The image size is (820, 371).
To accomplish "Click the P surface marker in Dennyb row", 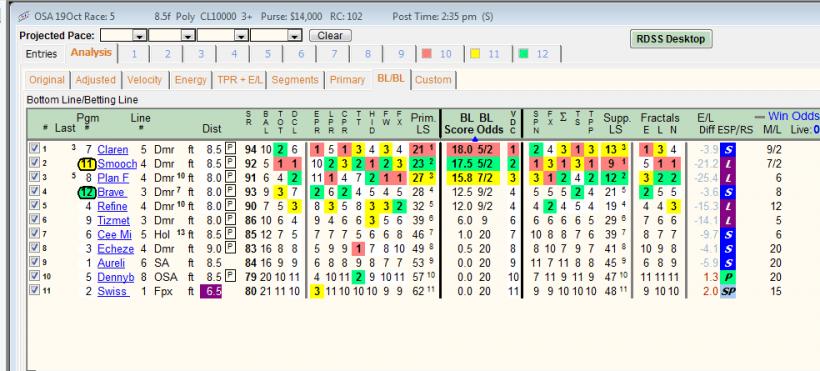I will [230, 276].
